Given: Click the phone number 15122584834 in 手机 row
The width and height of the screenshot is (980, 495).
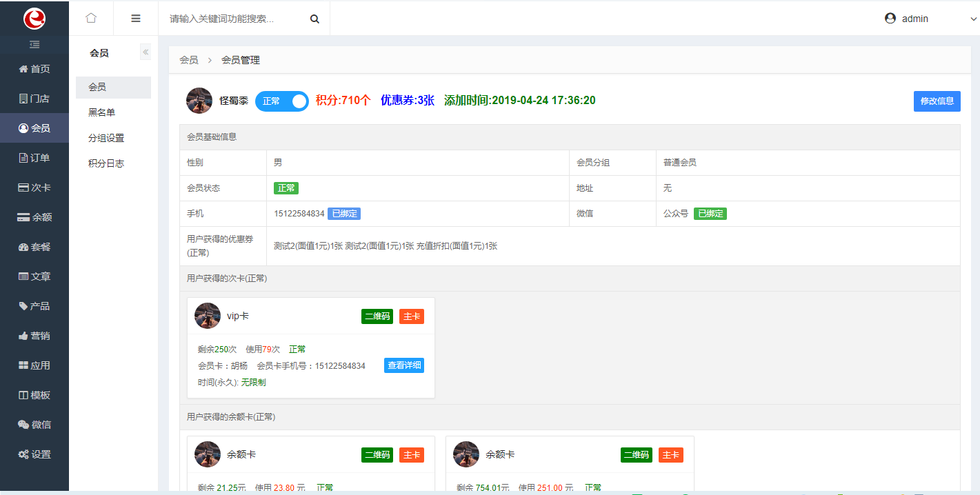Looking at the screenshot, I should (299, 214).
